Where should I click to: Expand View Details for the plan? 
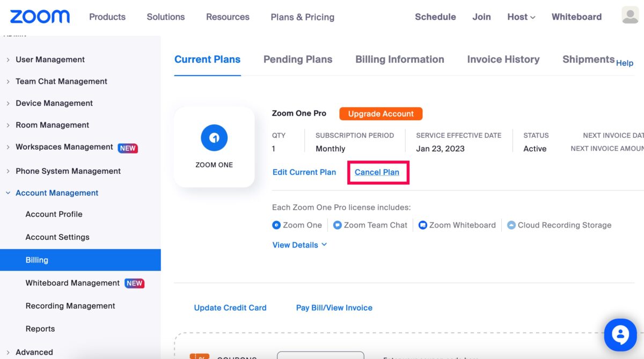click(x=299, y=245)
